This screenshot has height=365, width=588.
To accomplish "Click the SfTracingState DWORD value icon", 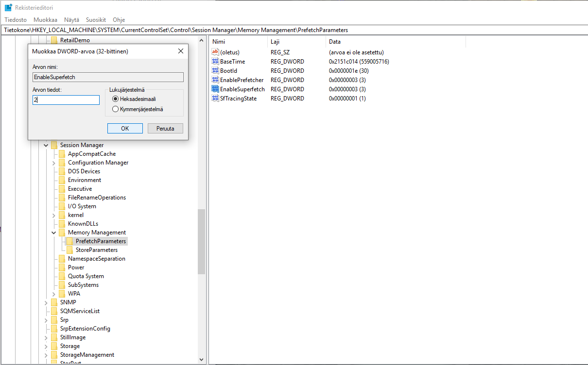I will click(x=216, y=99).
